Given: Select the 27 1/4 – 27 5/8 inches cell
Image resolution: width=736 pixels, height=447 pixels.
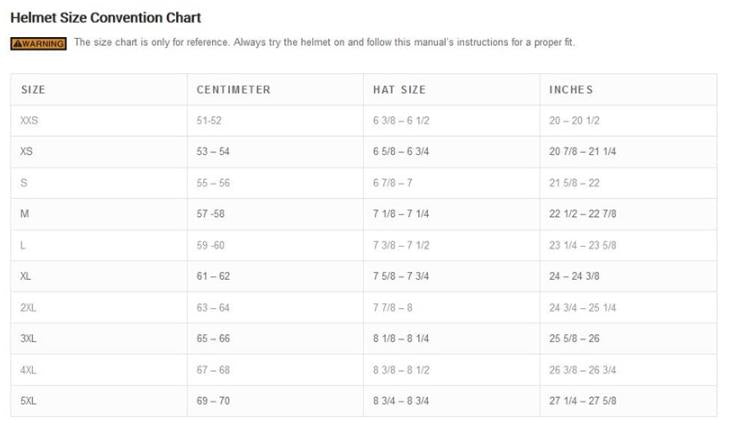Looking at the screenshot, I should (x=582, y=400).
